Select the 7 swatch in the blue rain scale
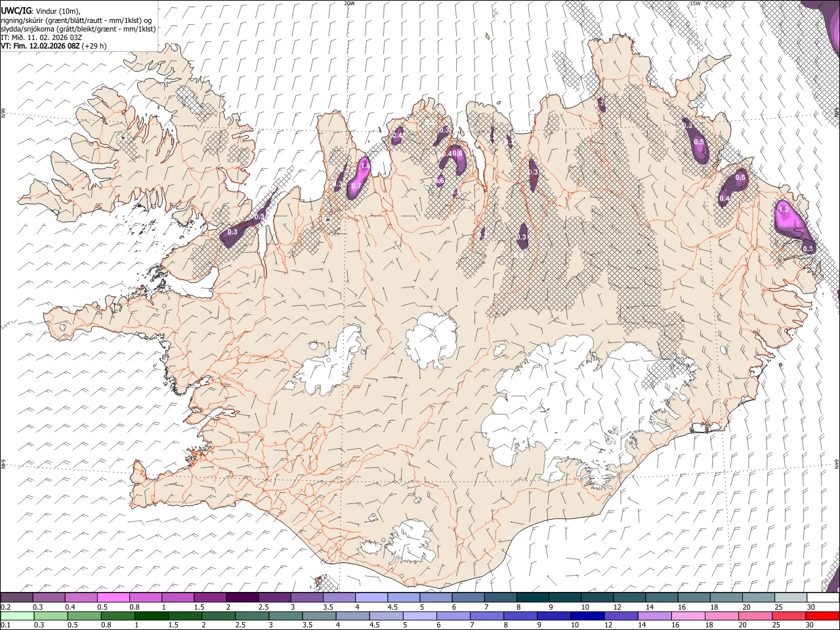Viewport: 840px width, 630px height. click(x=487, y=616)
